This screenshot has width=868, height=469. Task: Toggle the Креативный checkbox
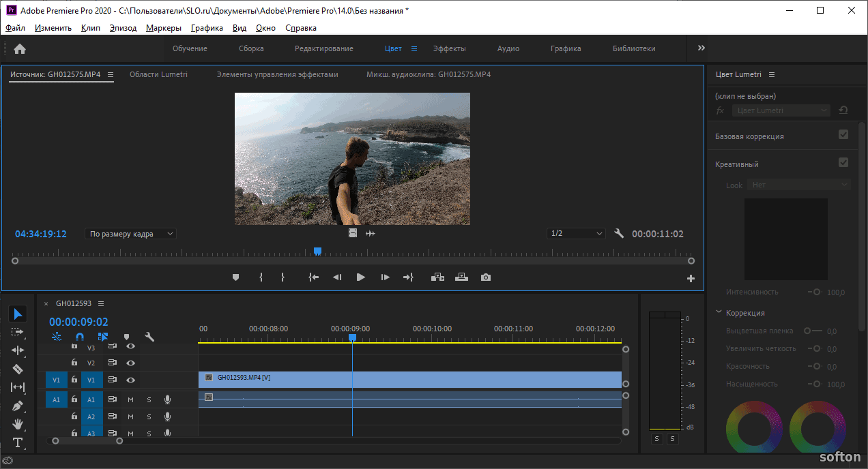(843, 163)
